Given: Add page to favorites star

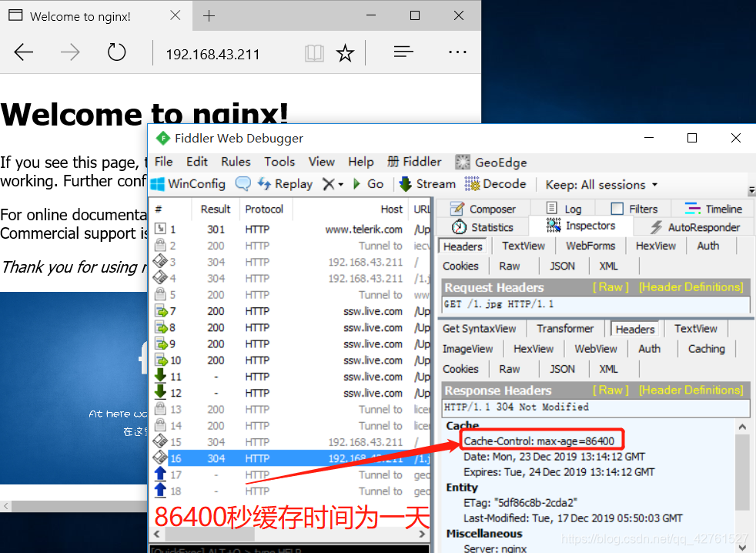Looking at the screenshot, I should tap(345, 52).
